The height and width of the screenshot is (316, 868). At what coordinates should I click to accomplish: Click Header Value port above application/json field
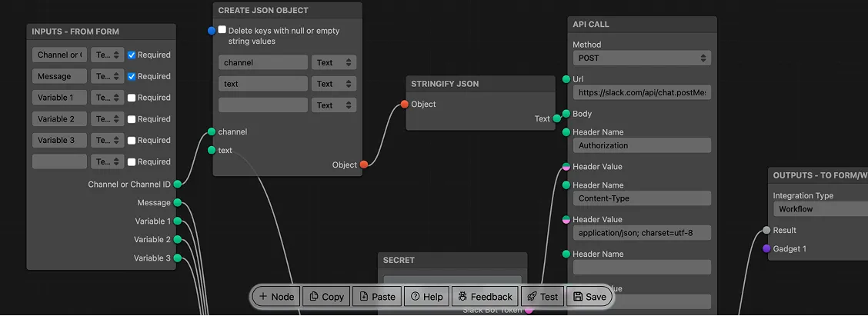coord(566,219)
